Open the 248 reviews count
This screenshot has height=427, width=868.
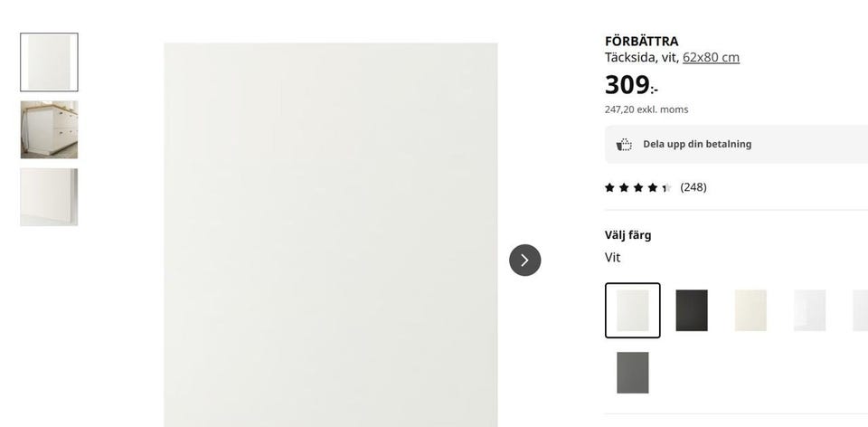[693, 187]
